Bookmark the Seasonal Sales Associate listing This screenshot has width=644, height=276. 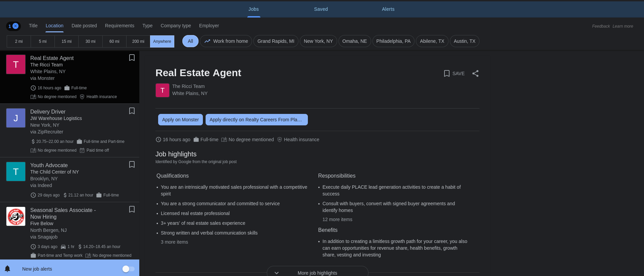[132, 209]
